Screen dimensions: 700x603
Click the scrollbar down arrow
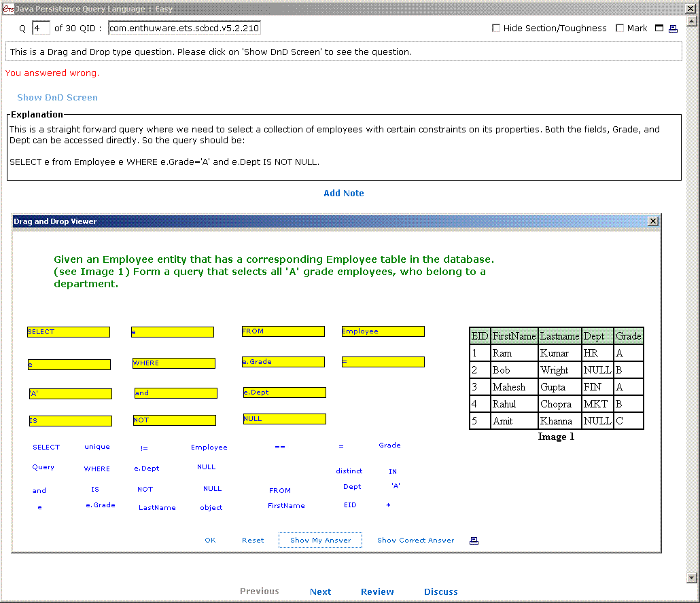[692, 578]
